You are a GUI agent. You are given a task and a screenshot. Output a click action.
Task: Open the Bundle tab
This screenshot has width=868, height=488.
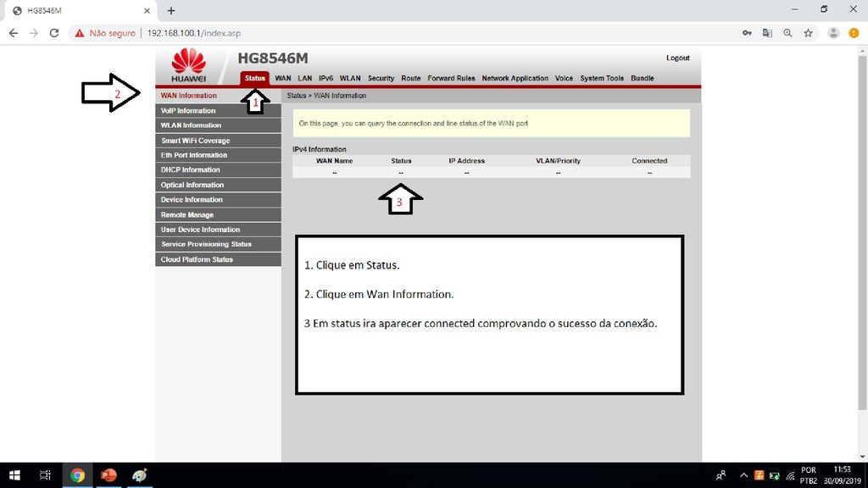(643, 78)
